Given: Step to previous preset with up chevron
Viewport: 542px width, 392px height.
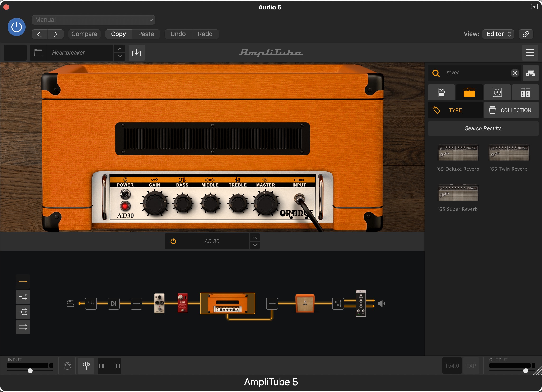Looking at the screenshot, I should [120, 49].
